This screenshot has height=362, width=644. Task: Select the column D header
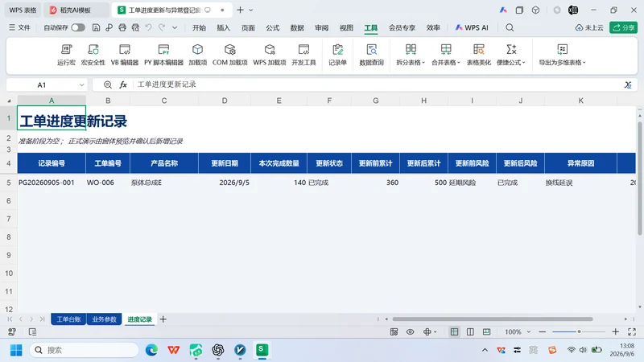point(225,101)
